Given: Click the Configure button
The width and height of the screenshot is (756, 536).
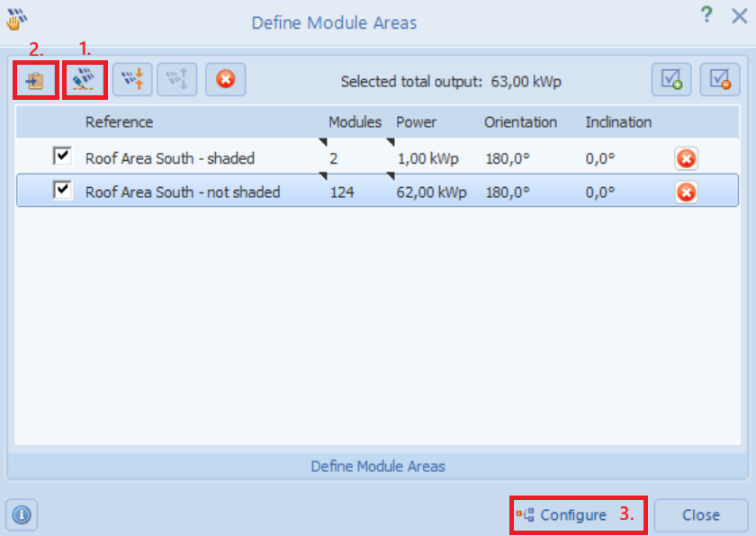Looking at the screenshot, I should pyautogui.click(x=563, y=515).
